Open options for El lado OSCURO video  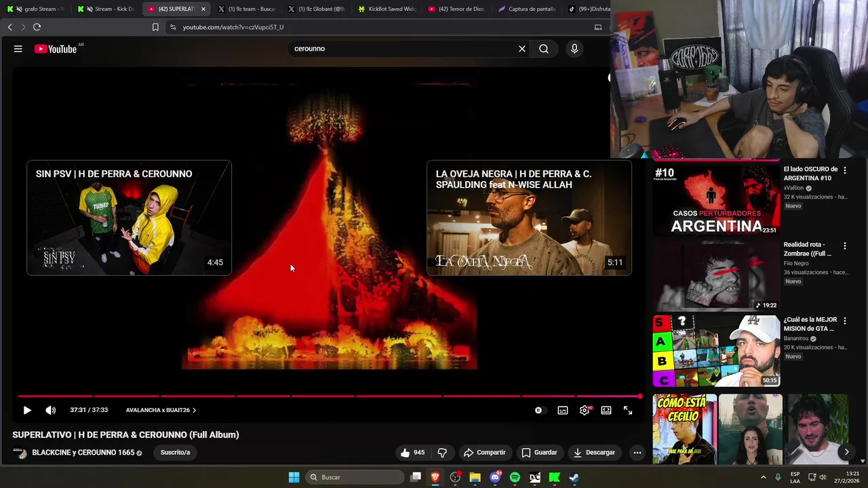point(845,171)
